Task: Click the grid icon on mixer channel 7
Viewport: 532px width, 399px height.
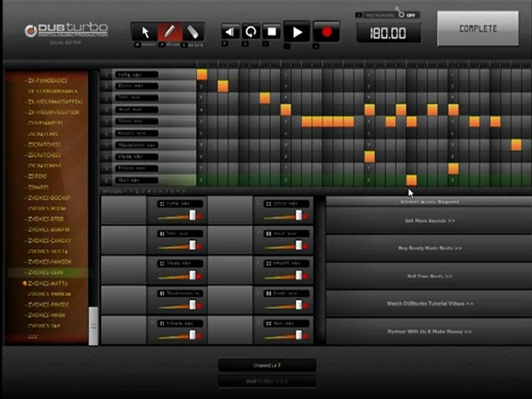Action: [x=162, y=294]
